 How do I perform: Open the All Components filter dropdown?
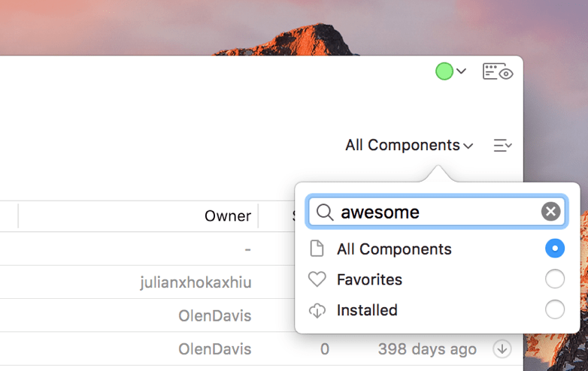[409, 145]
